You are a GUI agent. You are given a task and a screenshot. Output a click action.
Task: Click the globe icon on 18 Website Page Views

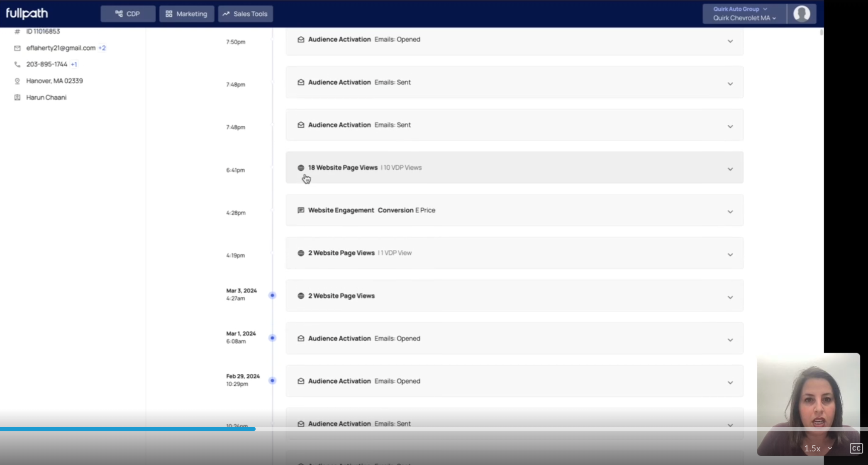click(301, 168)
